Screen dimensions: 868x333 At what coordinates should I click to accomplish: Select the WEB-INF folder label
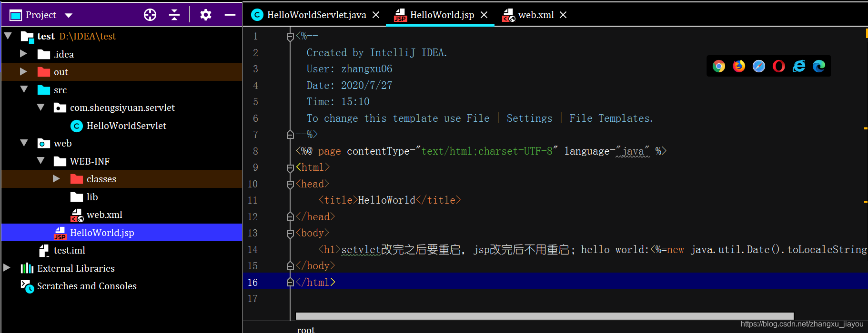[90, 161]
